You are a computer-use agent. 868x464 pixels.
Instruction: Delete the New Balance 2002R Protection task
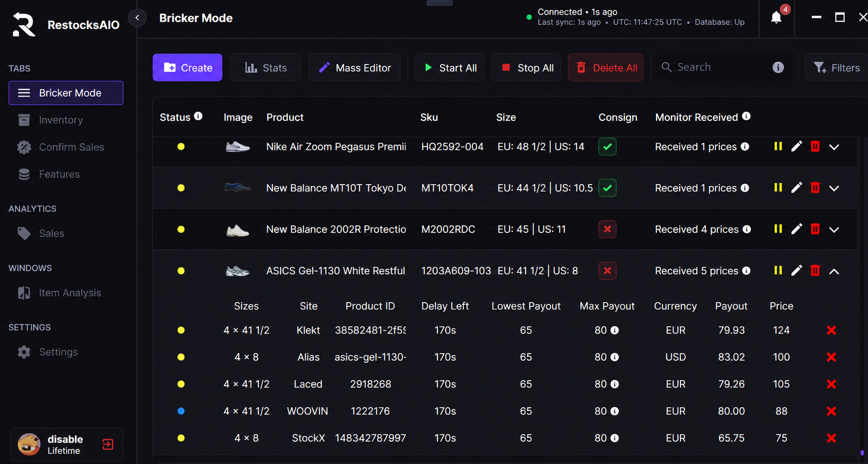(x=815, y=229)
